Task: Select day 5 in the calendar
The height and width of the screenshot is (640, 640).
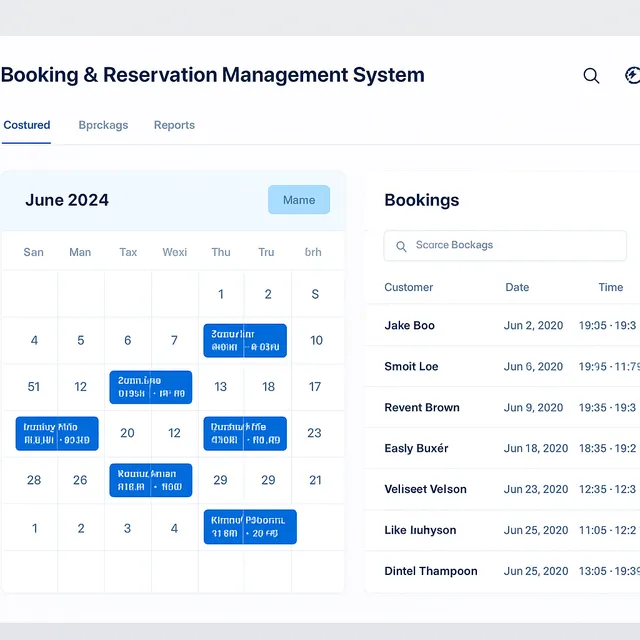Action: [x=81, y=340]
